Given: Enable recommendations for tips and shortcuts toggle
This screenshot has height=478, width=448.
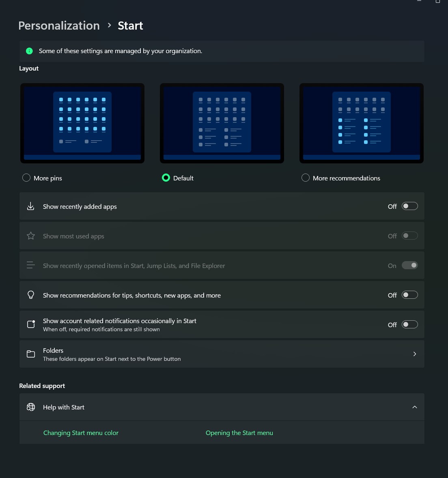Looking at the screenshot, I should pyautogui.click(x=409, y=295).
